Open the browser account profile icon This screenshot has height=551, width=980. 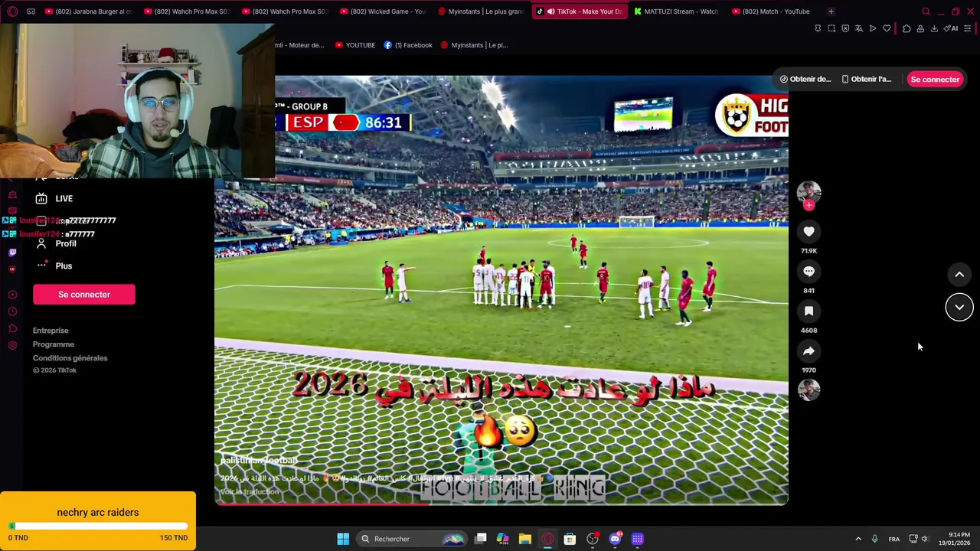920,29
